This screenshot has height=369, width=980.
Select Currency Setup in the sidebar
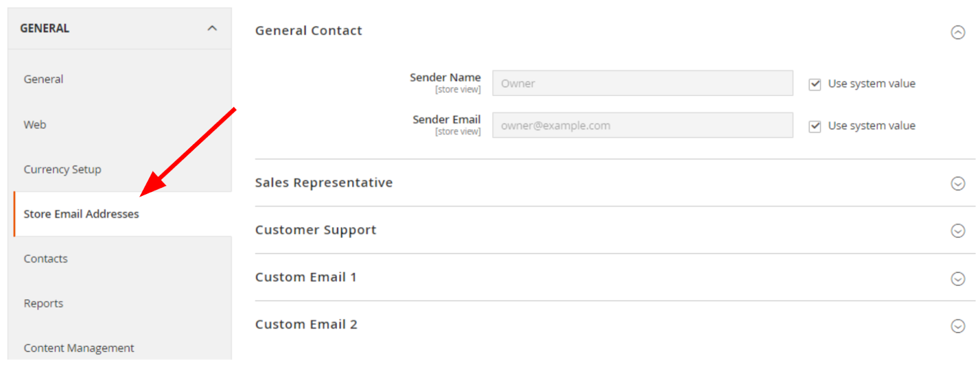point(62,170)
